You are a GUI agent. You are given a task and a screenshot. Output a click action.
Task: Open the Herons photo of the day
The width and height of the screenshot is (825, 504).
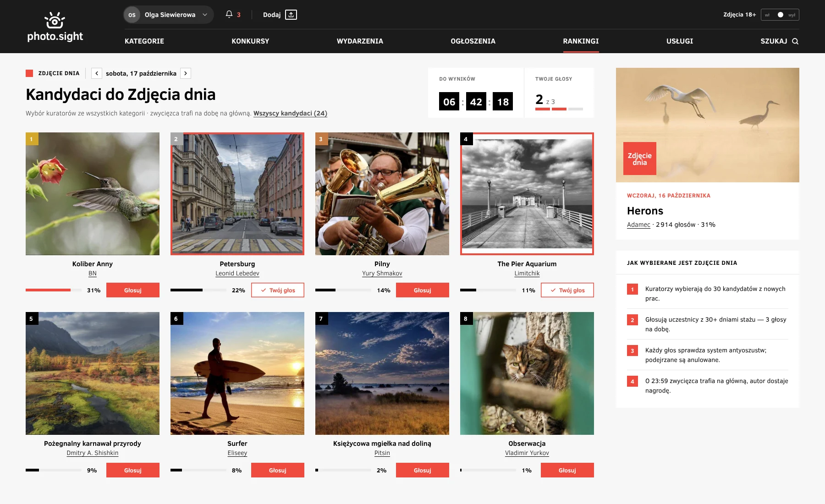point(708,125)
